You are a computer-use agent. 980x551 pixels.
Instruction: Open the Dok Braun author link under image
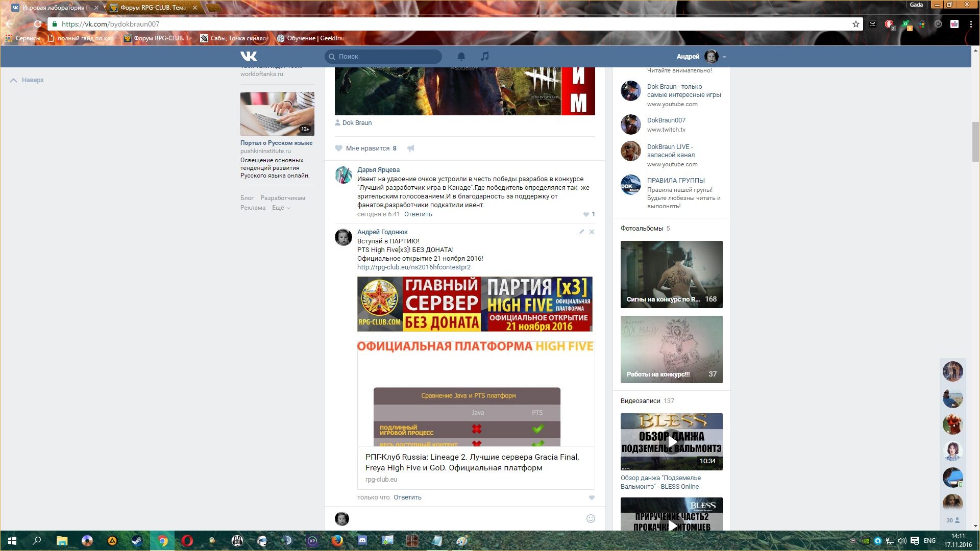(357, 123)
